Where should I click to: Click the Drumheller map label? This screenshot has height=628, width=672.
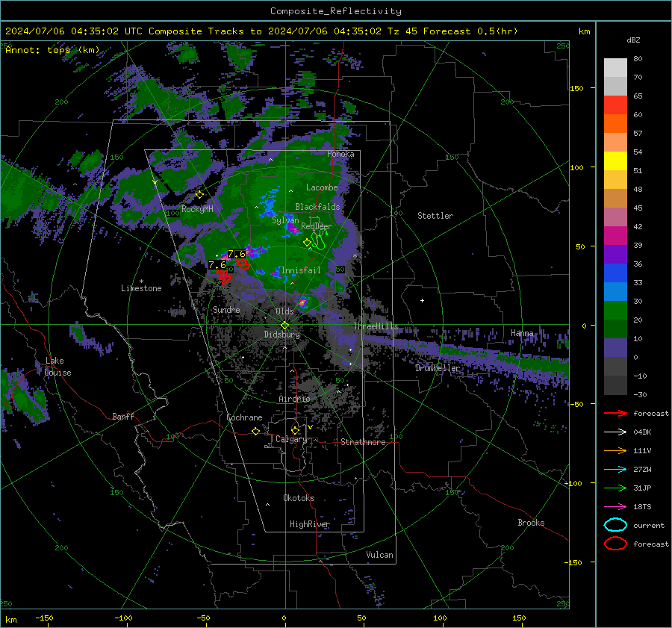pyautogui.click(x=438, y=368)
